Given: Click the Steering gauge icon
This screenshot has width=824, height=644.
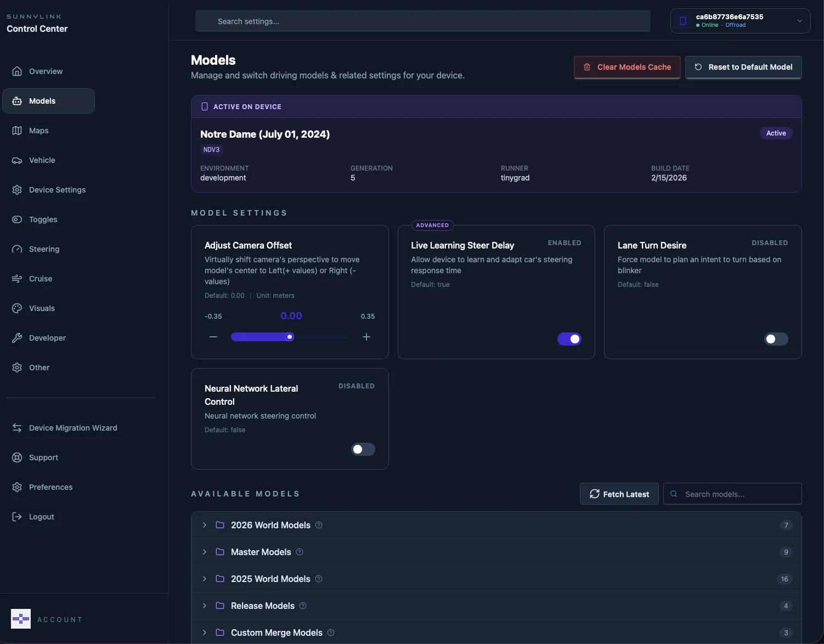Looking at the screenshot, I should point(17,249).
